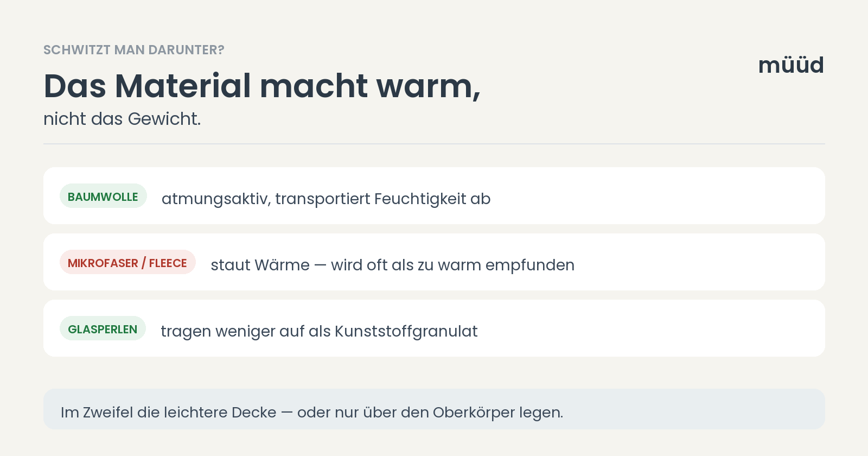868x456 pixels.
Task: Open the Mikrofaser / Fleece material card
Action: click(434, 262)
